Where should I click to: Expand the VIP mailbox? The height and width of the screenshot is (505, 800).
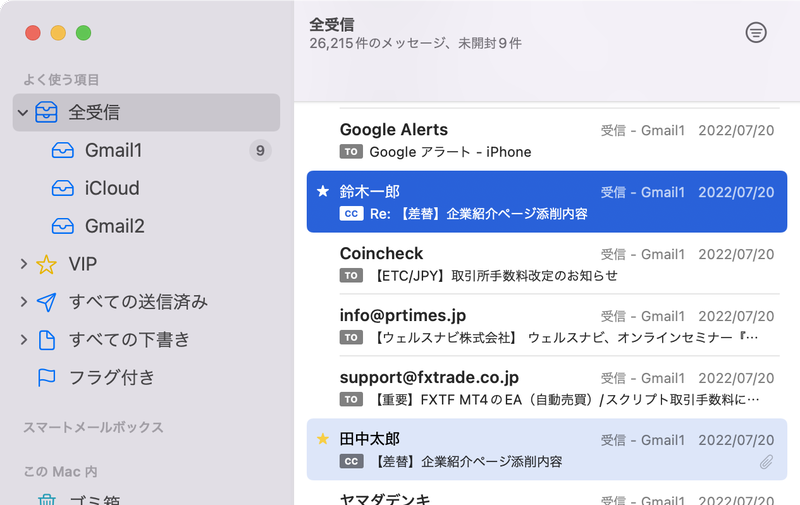(x=23, y=264)
